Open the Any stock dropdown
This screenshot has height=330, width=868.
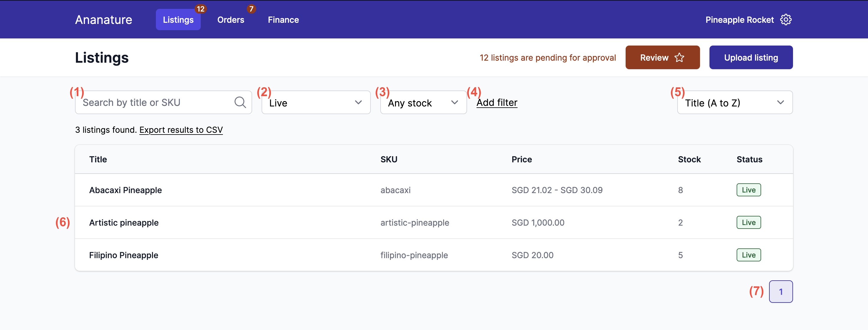click(x=423, y=102)
